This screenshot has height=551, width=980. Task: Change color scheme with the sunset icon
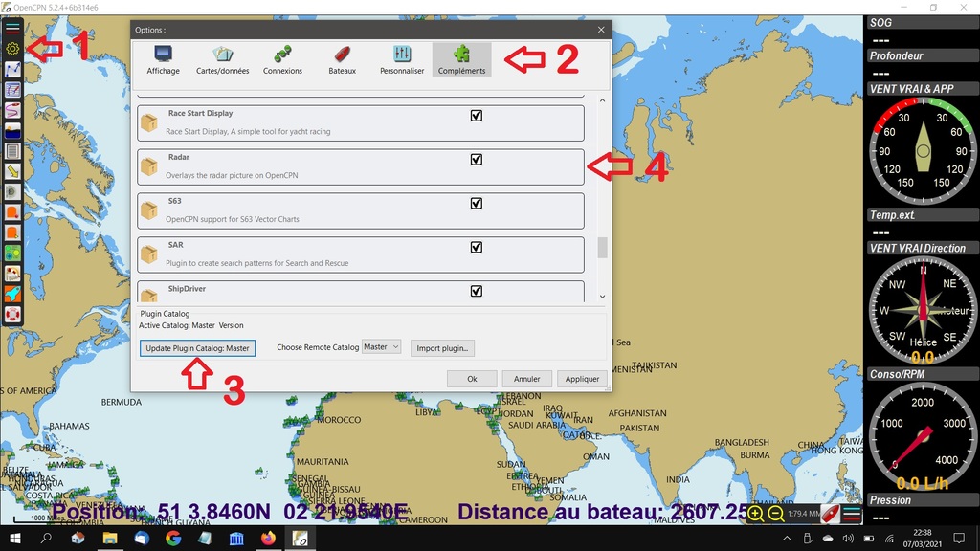(12, 130)
